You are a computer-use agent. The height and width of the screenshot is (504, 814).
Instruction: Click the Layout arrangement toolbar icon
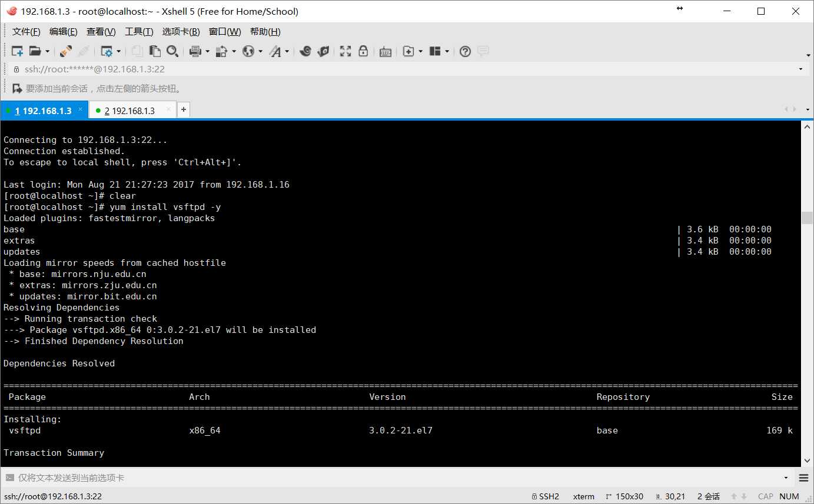click(x=435, y=51)
